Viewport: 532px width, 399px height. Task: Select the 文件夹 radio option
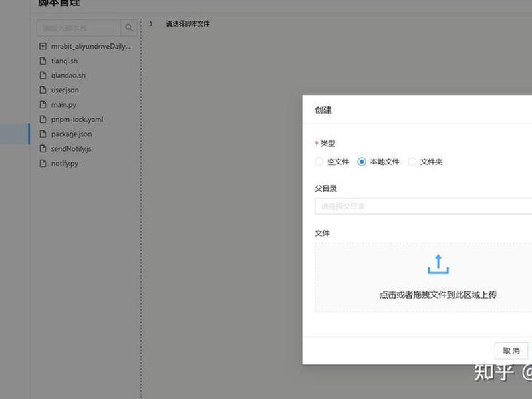tap(412, 162)
